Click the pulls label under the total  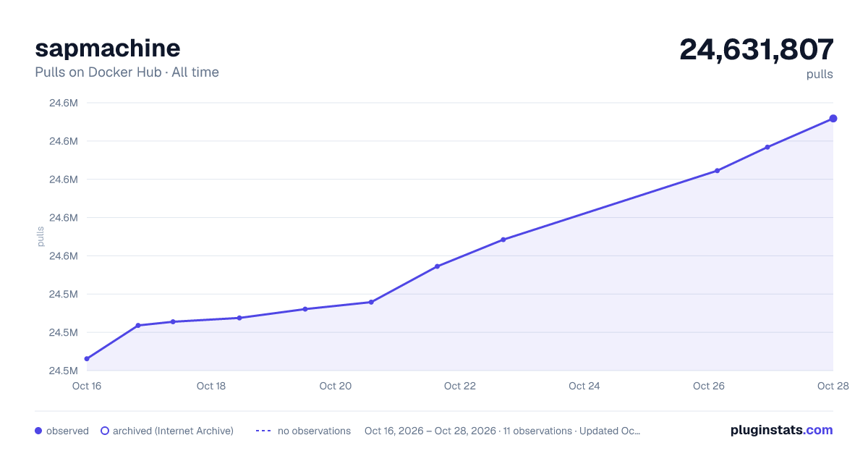point(820,74)
